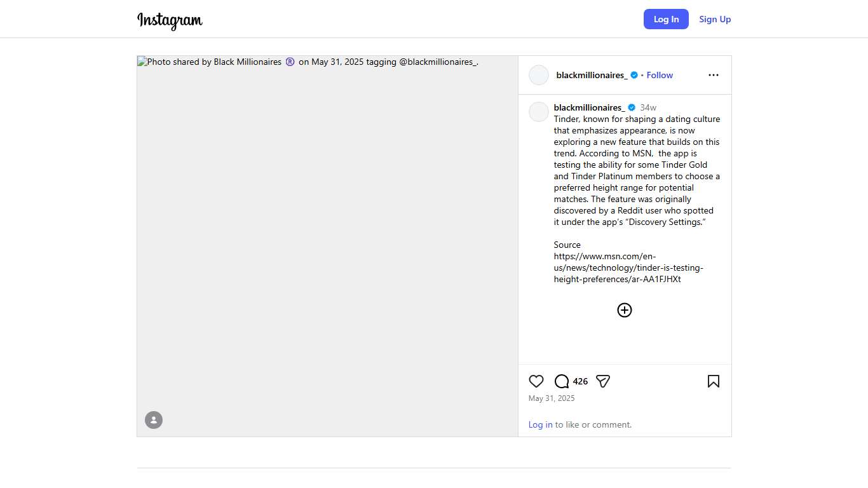Show tagged users on the photo
868x488 pixels.
pyautogui.click(x=154, y=420)
